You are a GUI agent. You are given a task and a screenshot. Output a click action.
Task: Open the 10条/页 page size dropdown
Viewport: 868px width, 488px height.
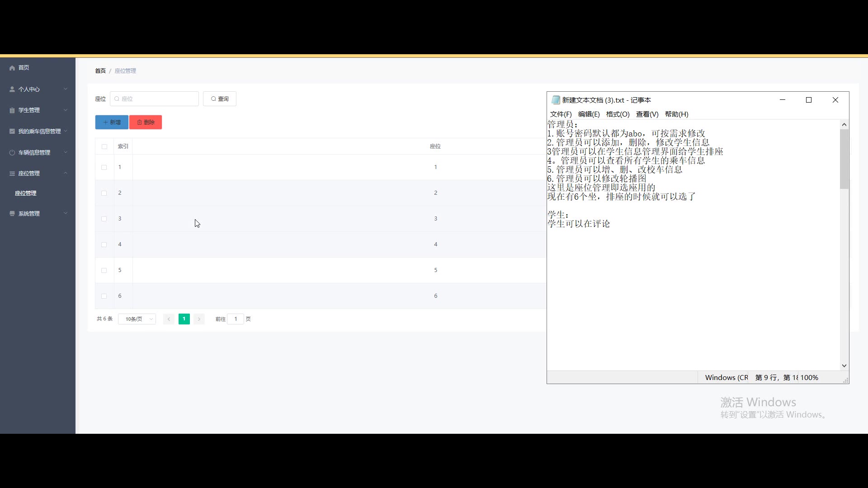click(x=137, y=319)
